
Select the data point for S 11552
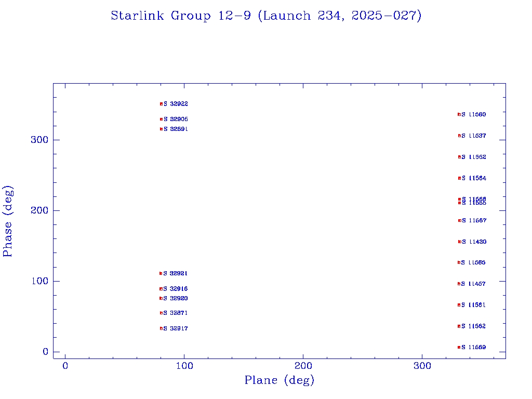click(x=460, y=157)
